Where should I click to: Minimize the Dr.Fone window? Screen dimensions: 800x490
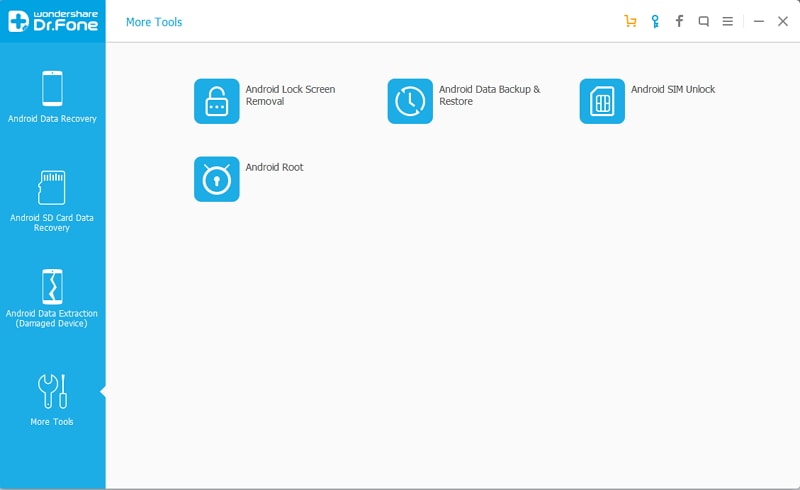(x=759, y=21)
